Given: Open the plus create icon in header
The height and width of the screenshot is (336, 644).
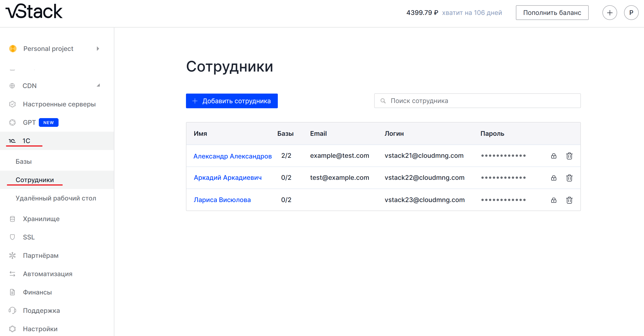Looking at the screenshot, I should [610, 13].
